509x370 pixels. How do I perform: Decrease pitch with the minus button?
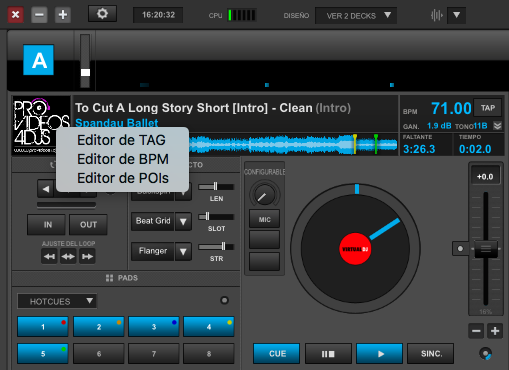(x=476, y=331)
